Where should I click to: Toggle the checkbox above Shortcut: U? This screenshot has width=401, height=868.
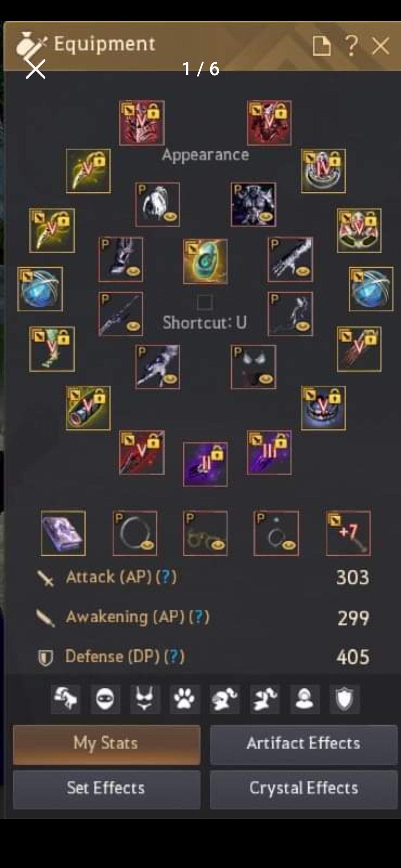(205, 302)
